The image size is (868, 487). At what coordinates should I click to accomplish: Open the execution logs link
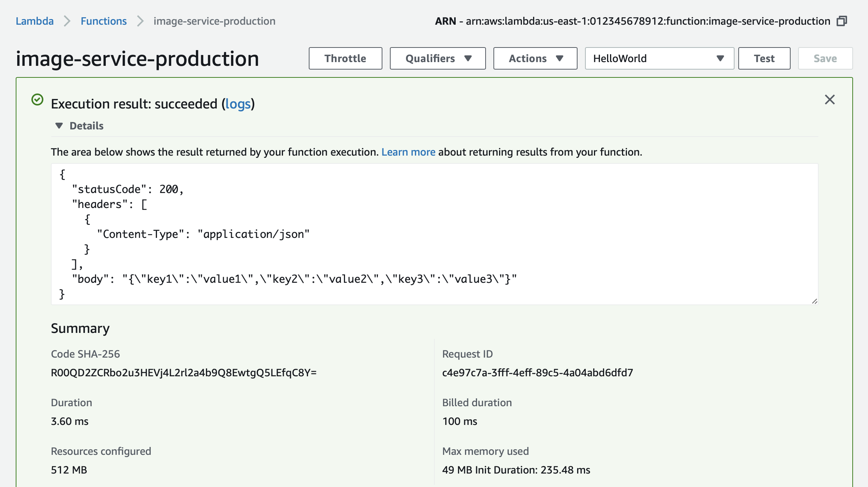tap(238, 104)
